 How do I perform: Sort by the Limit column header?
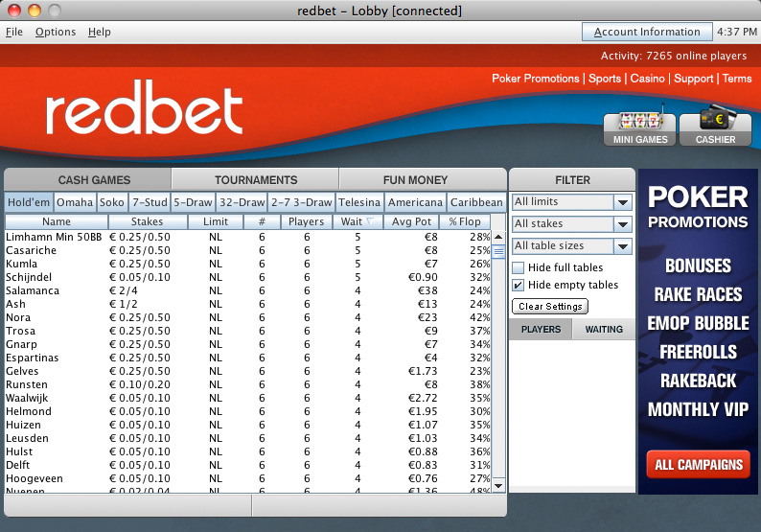(216, 221)
